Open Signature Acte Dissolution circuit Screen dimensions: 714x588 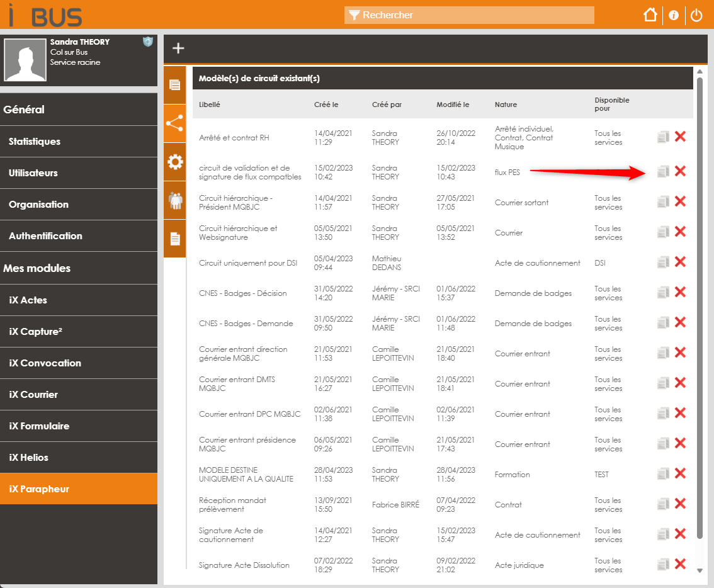244,565
